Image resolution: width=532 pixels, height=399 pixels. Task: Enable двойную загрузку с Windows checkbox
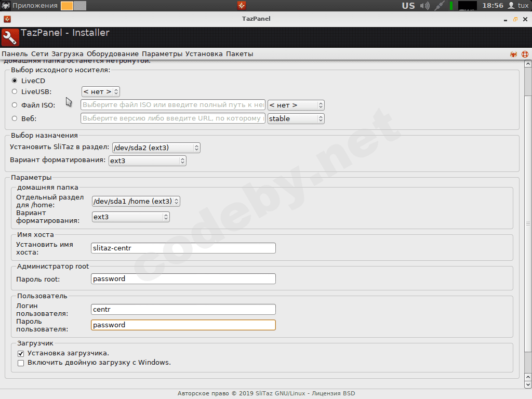coord(21,363)
